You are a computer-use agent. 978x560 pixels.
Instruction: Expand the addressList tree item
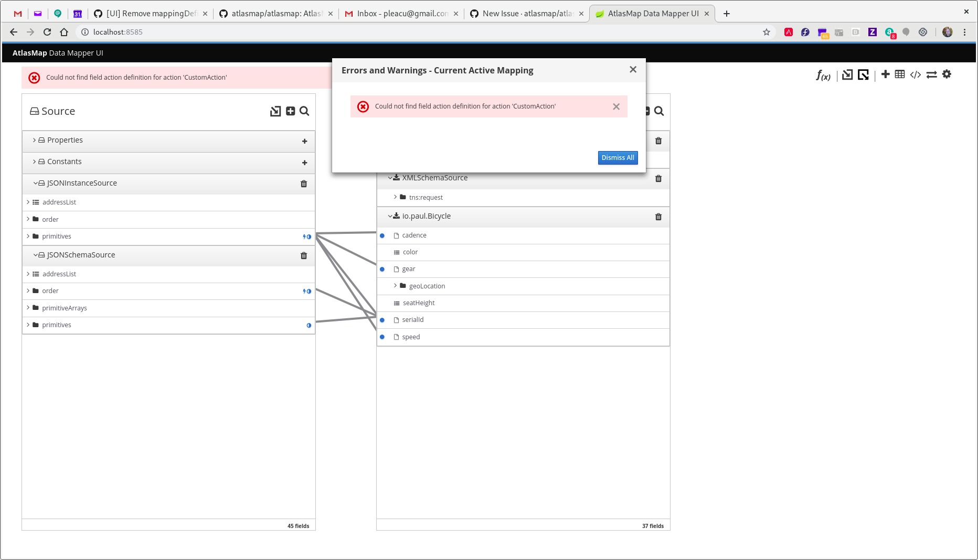point(28,202)
